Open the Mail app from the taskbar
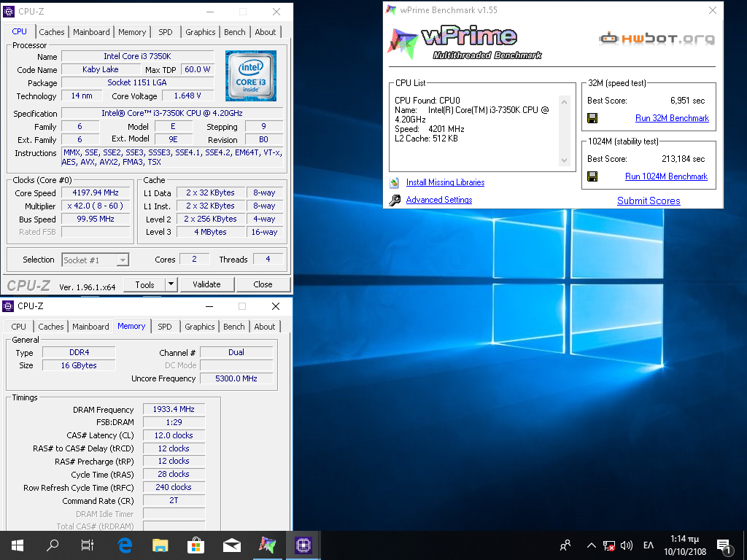This screenshot has width=747, height=560. pyautogui.click(x=232, y=545)
